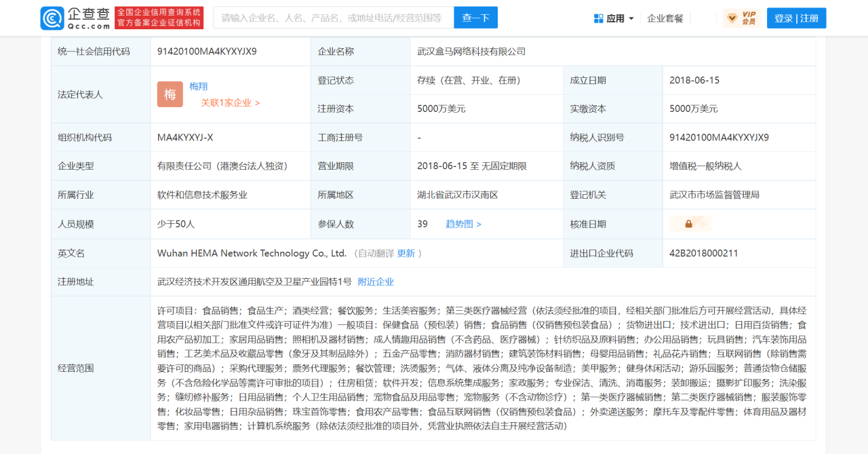
Task: Click the Wuhan HEMA Network Technology text
Action: pyautogui.click(x=252, y=253)
